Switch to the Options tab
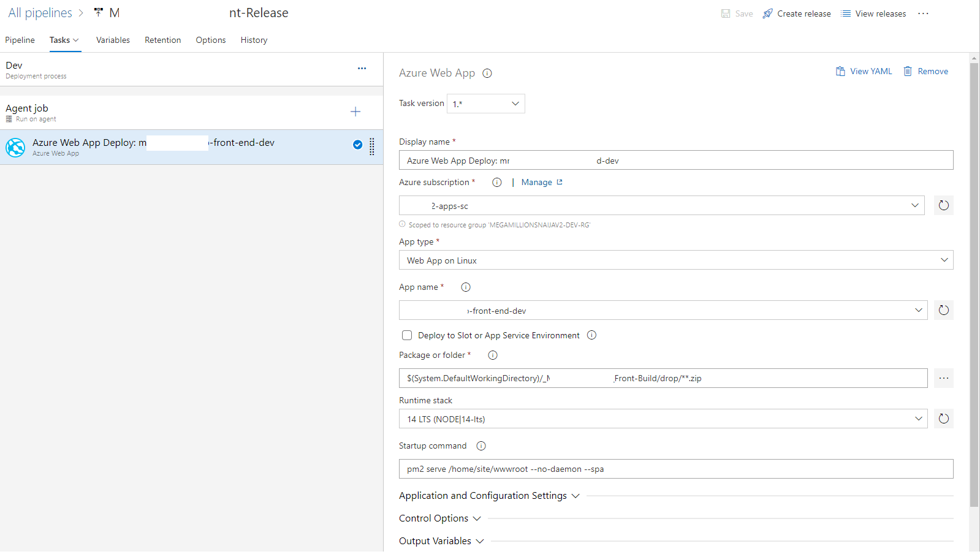Image resolution: width=980 pixels, height=554 pixels. point(211,40)
